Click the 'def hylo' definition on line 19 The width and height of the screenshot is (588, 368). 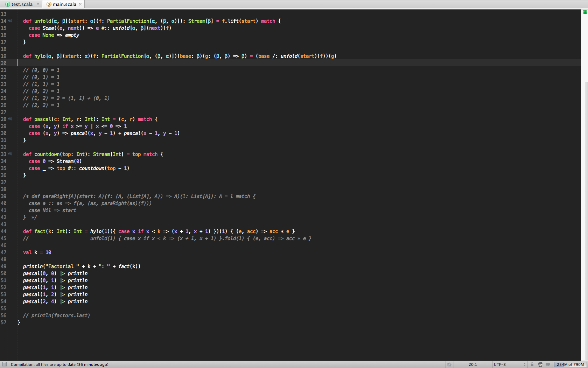pyautogui.click(x=180, y=56)
